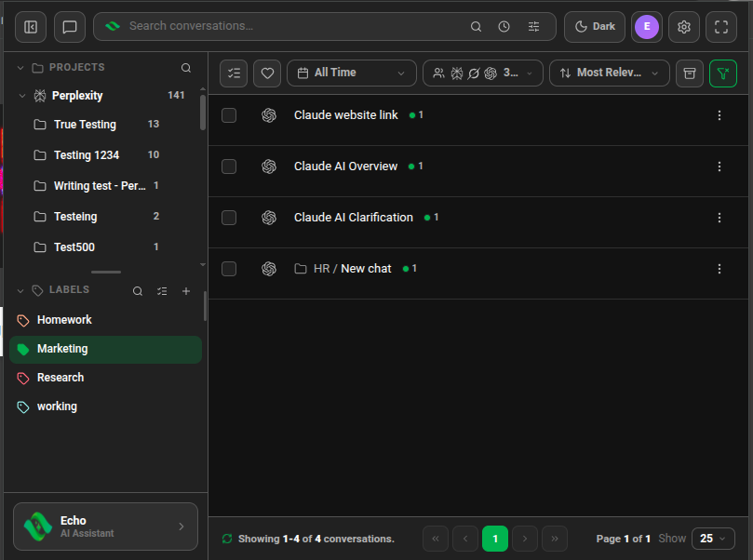Screen dimensions: 753x560
Task: Open more options for Claude website link
Action: point(719,115)
